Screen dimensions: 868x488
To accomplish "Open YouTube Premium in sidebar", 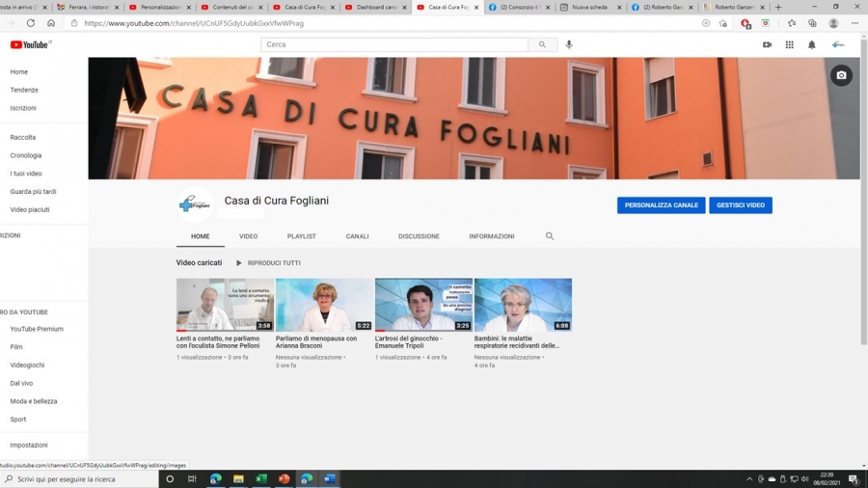I will coord(37,329).
